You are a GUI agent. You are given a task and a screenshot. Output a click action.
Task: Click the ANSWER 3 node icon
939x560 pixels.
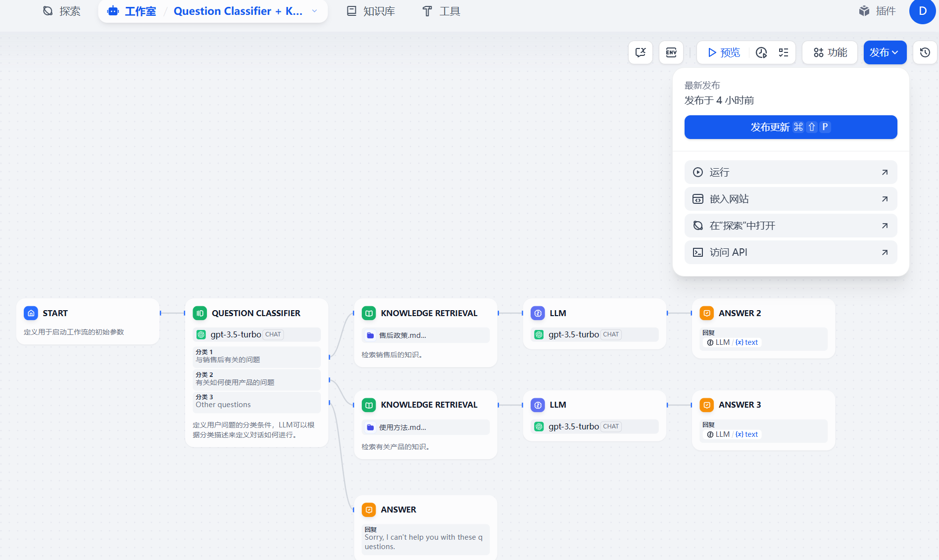click(707, 405)
